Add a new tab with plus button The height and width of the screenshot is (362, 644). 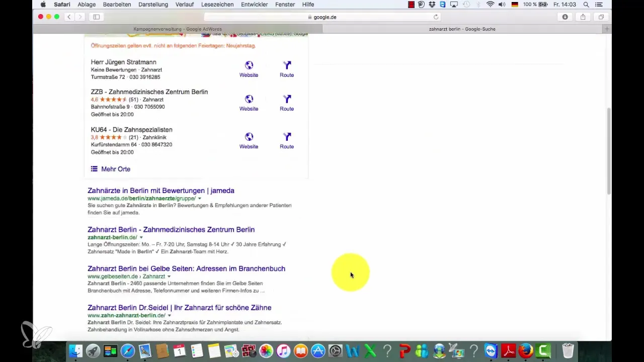(x=607, y=29)
